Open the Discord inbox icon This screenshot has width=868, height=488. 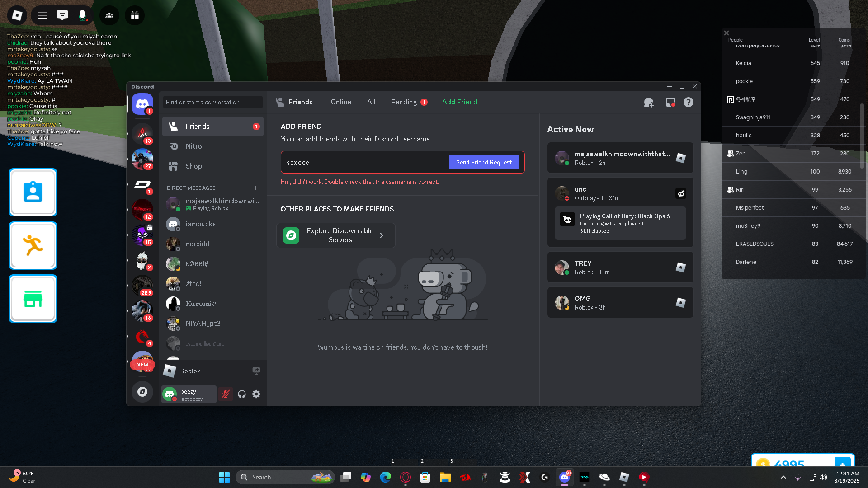(670, 103)
